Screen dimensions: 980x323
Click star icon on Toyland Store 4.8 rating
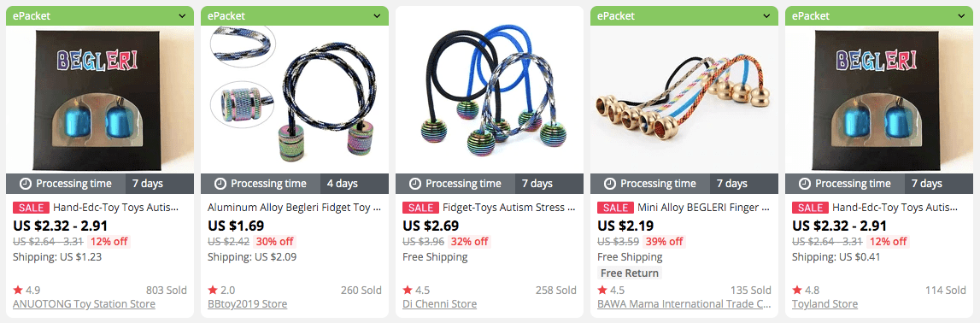pos(797,290)
